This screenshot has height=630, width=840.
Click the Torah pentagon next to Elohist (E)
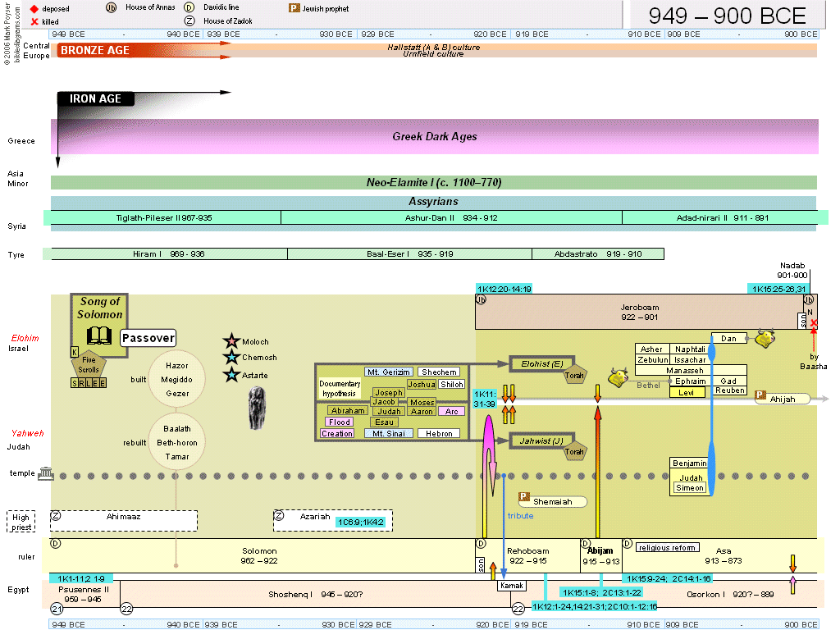pos(574,373)
